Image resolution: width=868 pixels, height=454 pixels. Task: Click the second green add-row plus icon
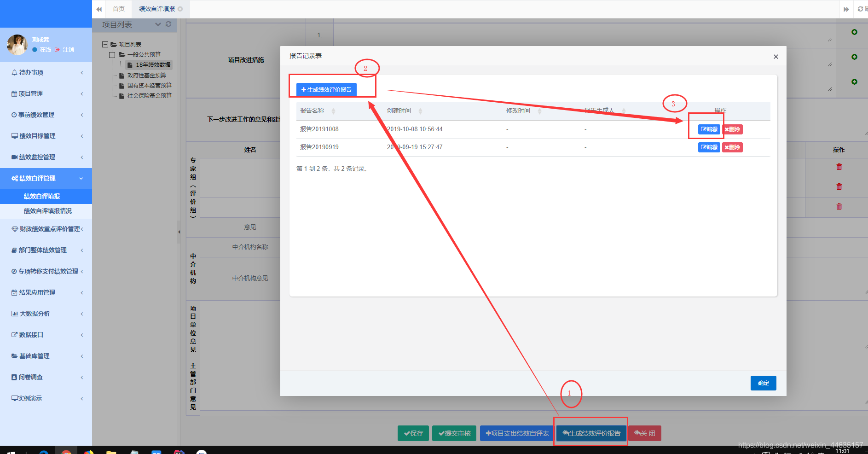[x=854, y=57]
